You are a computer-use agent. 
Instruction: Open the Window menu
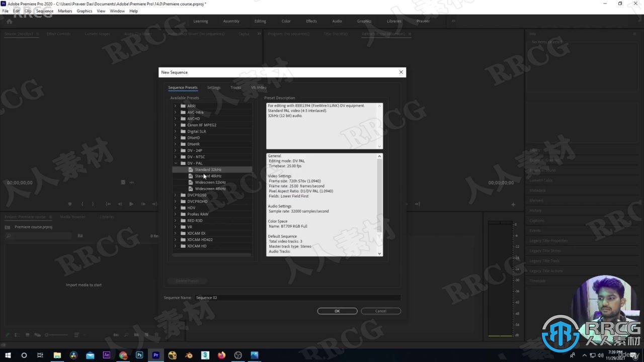[x=117, y=11]
